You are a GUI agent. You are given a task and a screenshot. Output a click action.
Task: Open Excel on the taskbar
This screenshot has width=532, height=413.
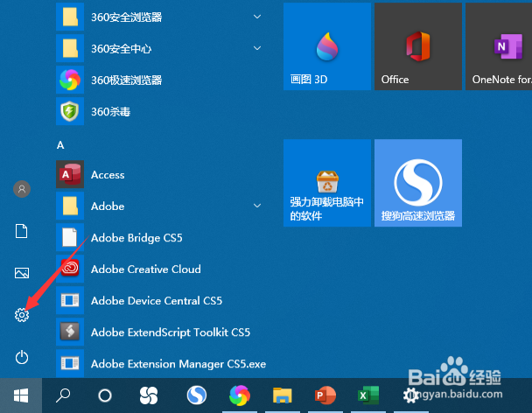tap(368, 395)
